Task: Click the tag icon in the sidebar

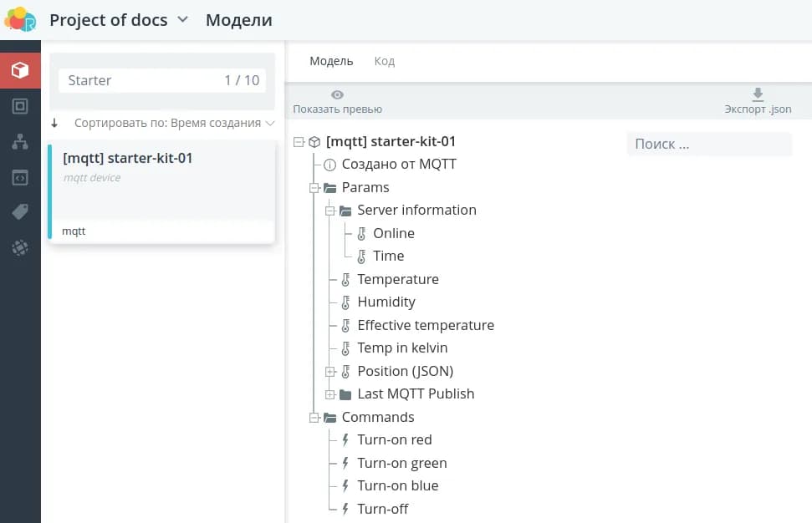Action: [20, 212]
